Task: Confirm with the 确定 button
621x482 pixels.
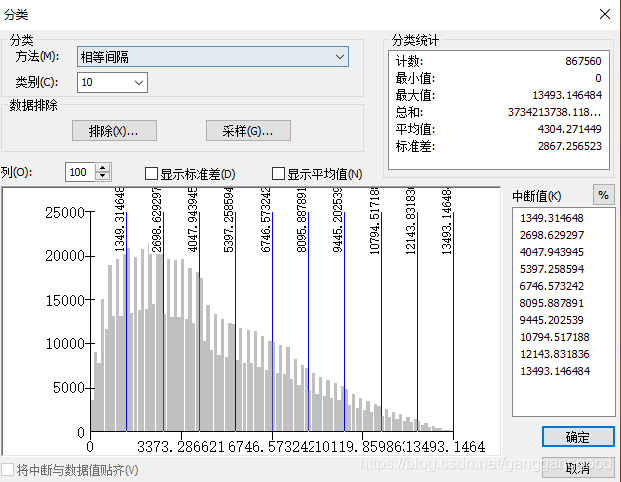Action: [578, 437]
